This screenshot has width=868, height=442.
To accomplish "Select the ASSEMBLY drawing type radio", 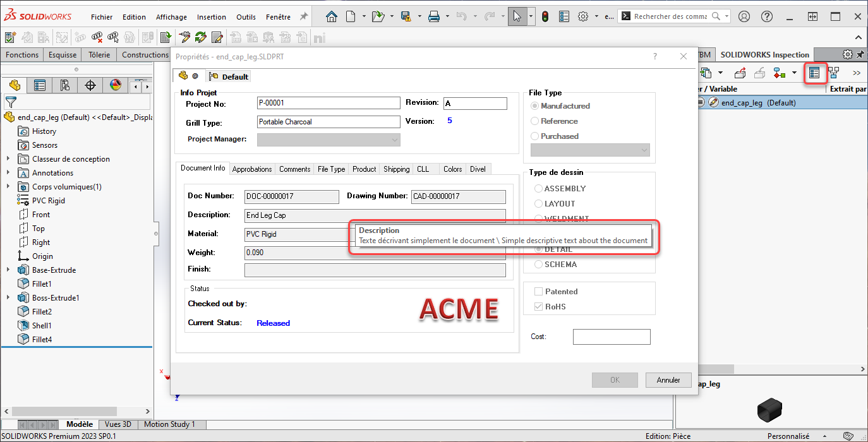I will point(539,189).
